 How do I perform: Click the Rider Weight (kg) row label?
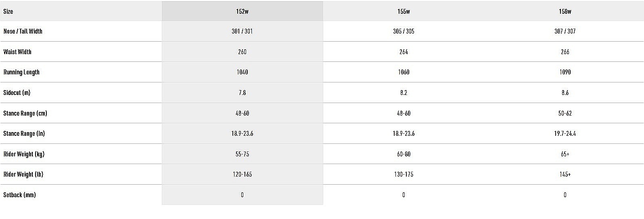click(x=24, y=154)
